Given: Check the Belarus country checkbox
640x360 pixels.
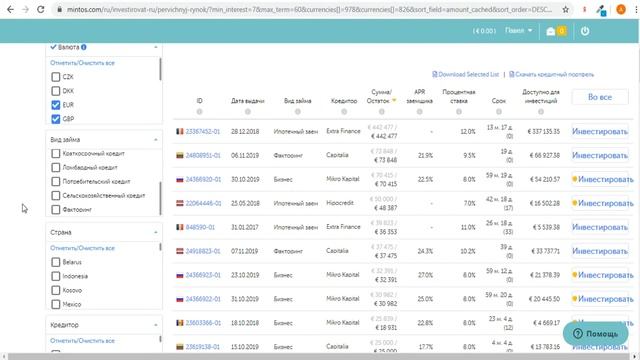Looking at the screenshot, I should point(56,262).
